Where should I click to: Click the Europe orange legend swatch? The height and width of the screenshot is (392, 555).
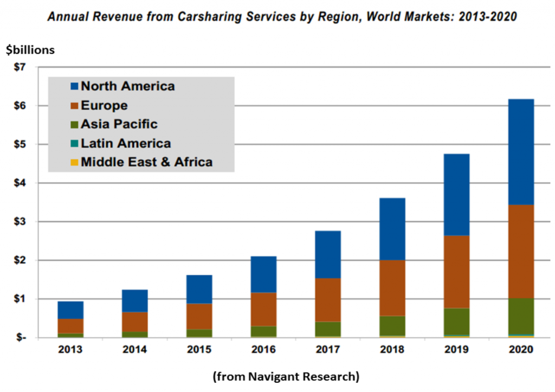(x=75, y=106)
